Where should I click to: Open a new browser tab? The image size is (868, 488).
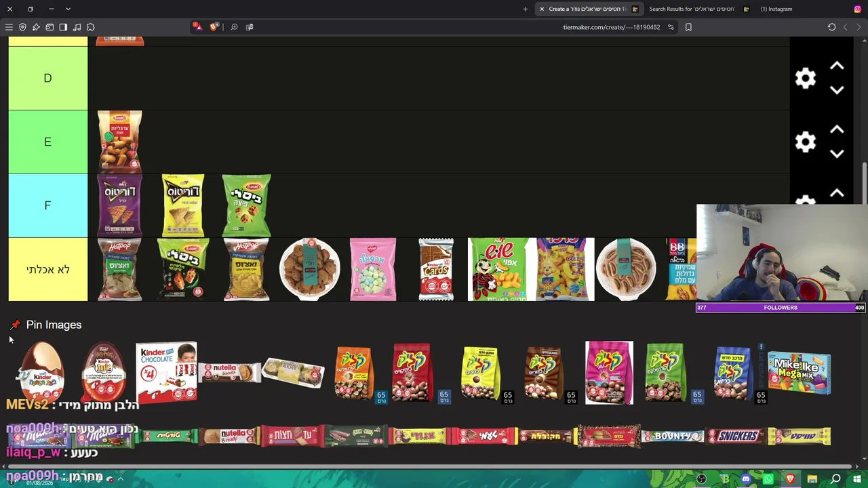(525, 9)
